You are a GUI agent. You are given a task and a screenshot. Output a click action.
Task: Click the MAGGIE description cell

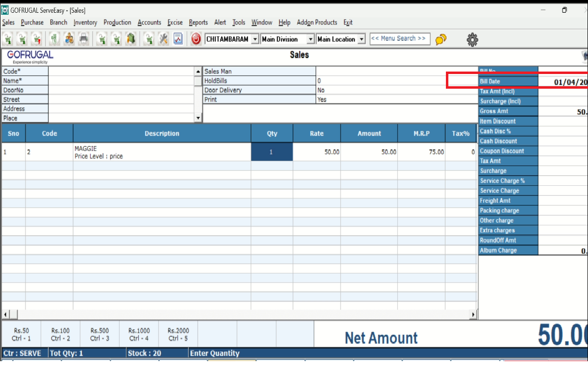coord(162,152)
